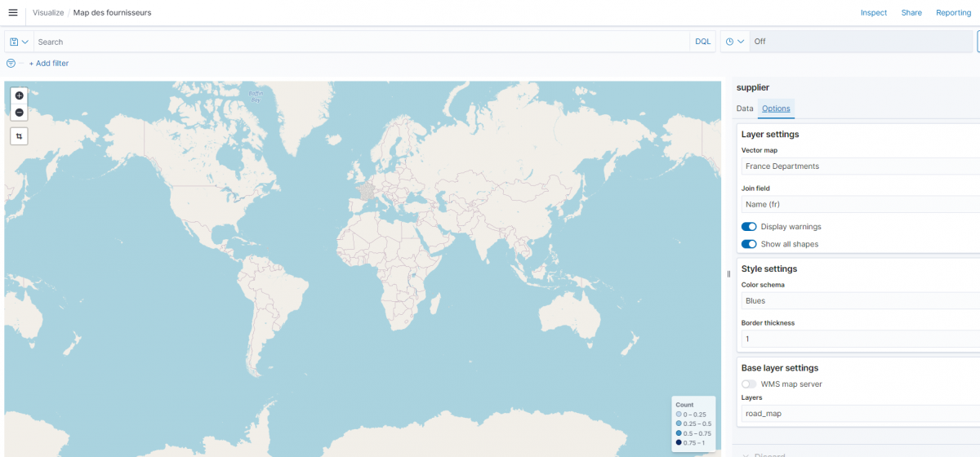The height and width of the screenshot is (457, 980).
Task: Select the fit data bounds crop tool
Action: [20, 136]
